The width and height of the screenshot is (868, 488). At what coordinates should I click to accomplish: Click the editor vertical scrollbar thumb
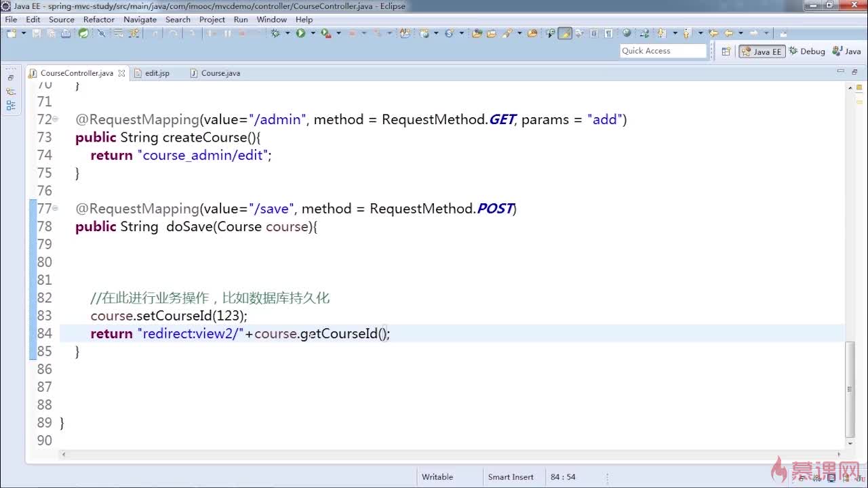850,389
